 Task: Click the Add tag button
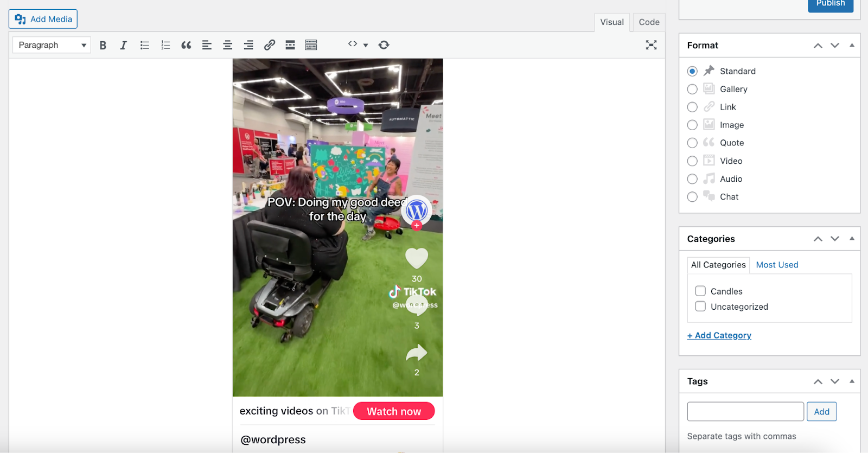[x=821, y=412]
